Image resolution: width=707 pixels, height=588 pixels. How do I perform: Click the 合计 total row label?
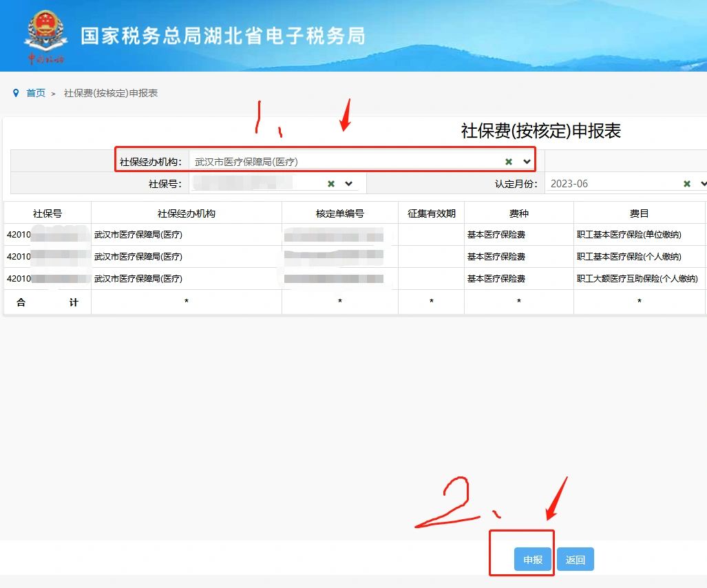point(48,302)
